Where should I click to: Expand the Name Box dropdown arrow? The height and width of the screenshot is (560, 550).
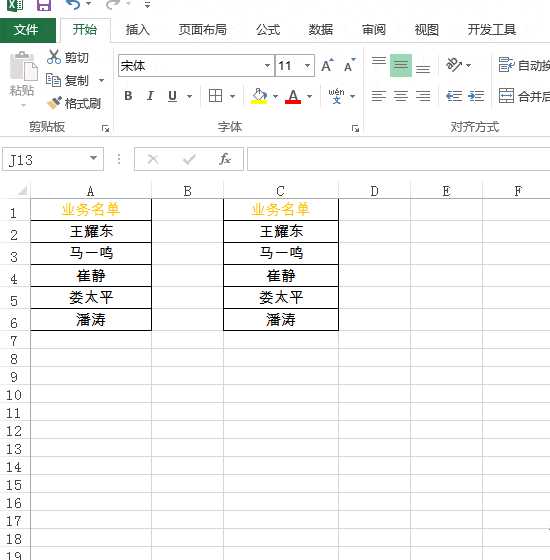tap(94, 158)
